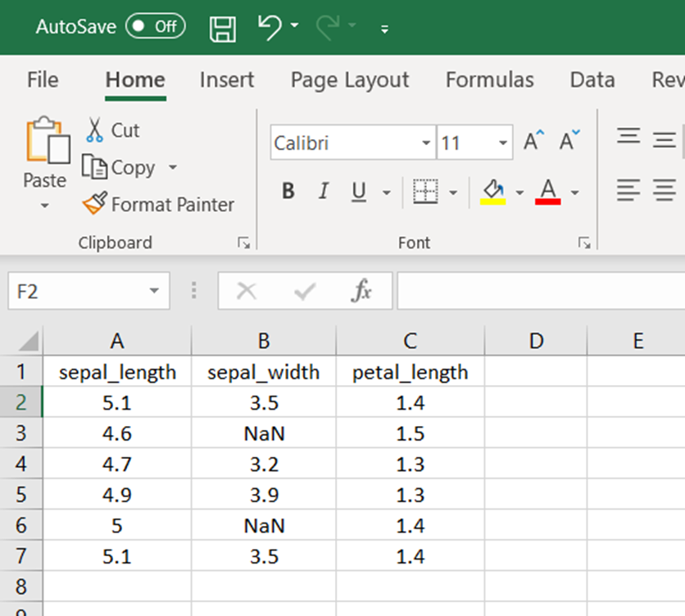Select the NaN cell in row 6

(264, 525)
